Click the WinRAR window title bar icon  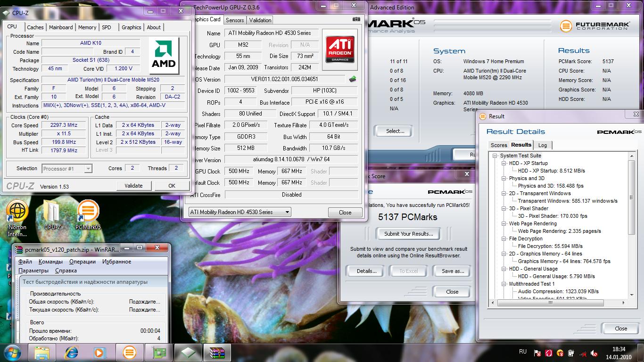click(19, 249)
